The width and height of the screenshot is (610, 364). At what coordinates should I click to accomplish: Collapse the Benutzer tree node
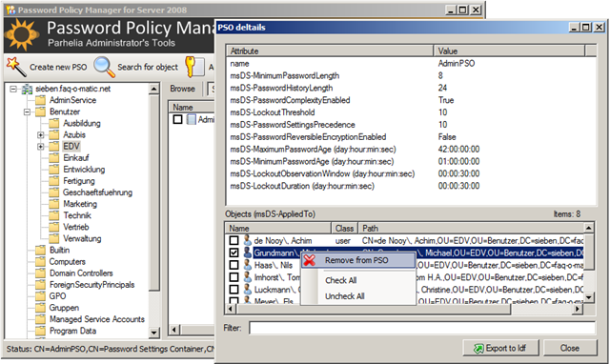(27, 112)
